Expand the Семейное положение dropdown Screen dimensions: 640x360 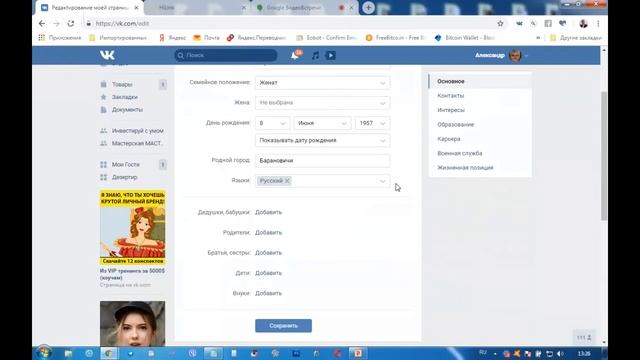tap(322, 82)
